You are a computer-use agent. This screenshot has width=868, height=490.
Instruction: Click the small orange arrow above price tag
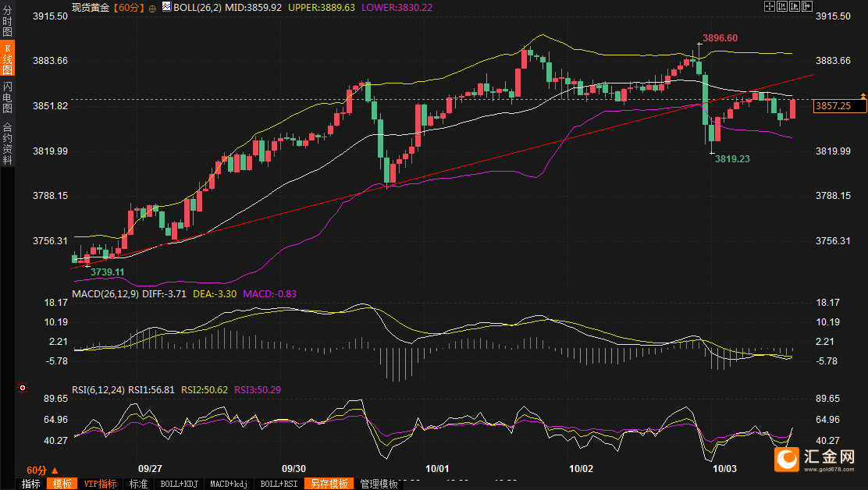click(863, 96)
